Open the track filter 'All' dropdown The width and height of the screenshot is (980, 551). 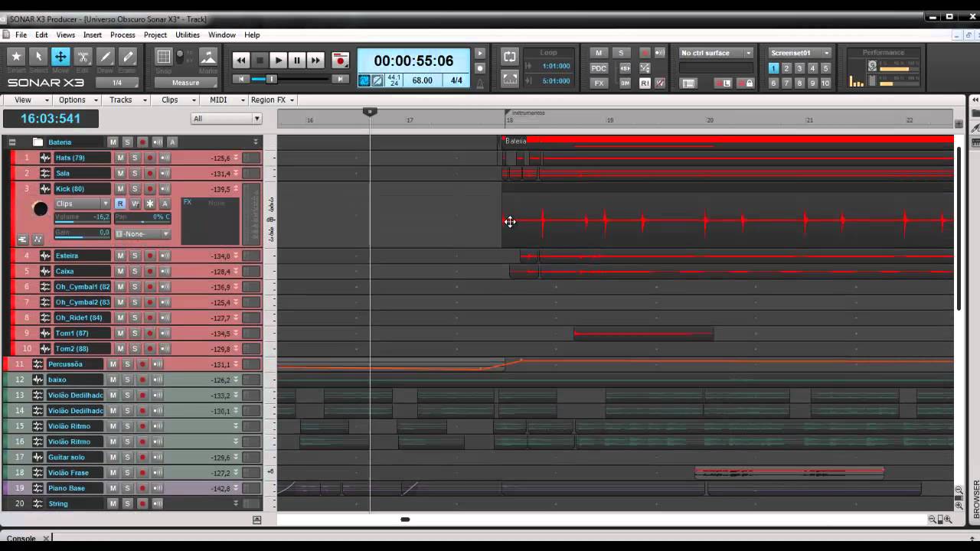click(x=227, y=119)
